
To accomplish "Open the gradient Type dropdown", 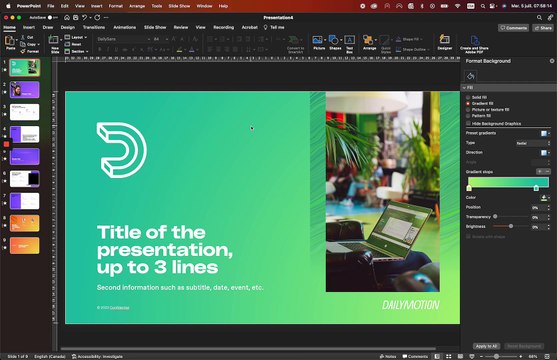I will click(533, 143).
